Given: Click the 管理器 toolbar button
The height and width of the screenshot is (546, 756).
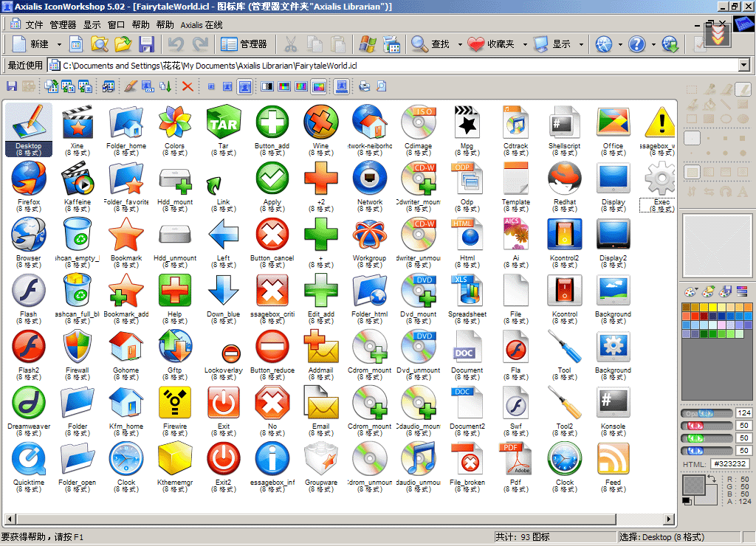Looking at the screenshot, I should coord(244,44).
